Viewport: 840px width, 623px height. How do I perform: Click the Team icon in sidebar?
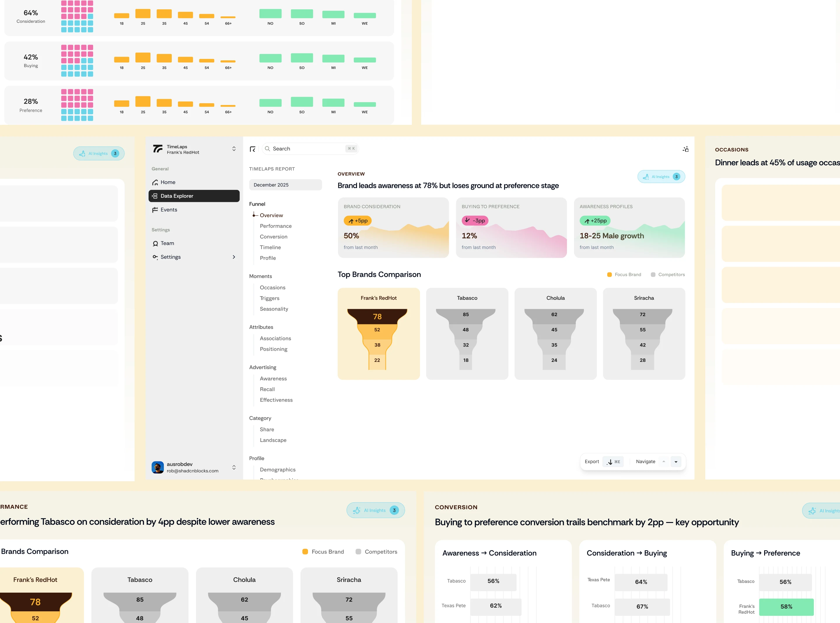coord(155,244)
